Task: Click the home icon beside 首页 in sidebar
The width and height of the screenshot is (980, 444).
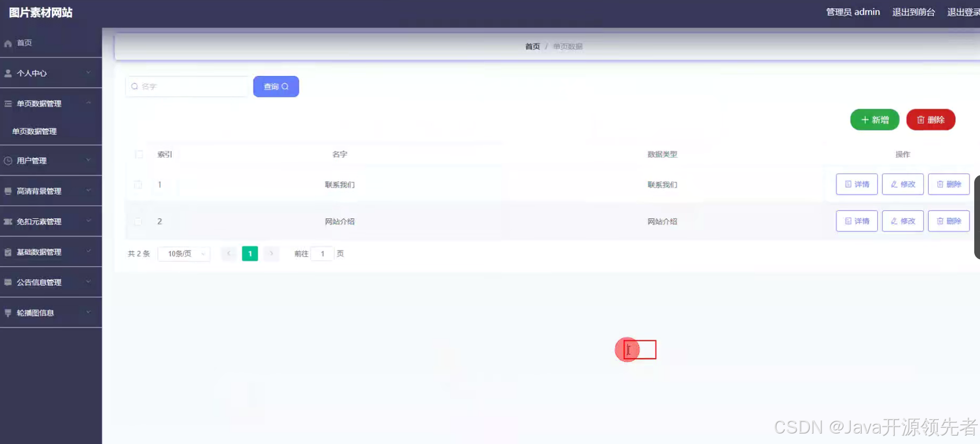Action: [8, 43]
